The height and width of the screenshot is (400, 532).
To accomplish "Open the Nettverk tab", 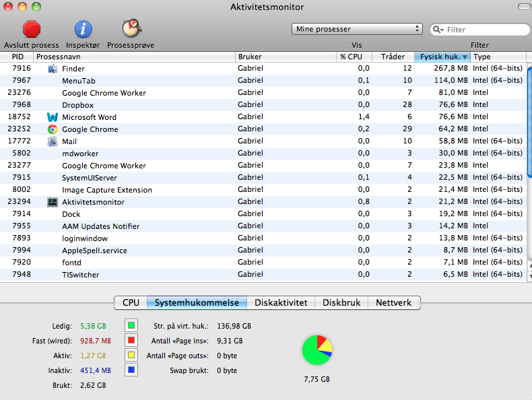I will [394, 302].
